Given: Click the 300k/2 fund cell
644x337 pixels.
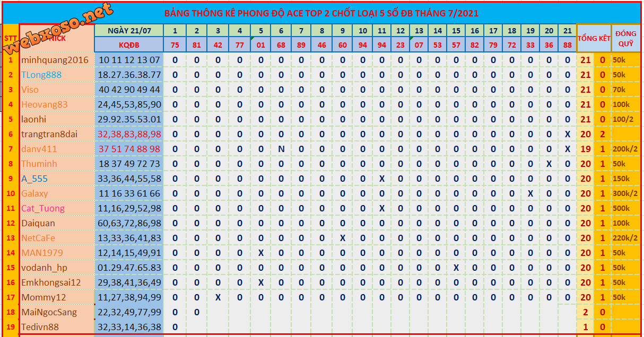Looking at the screenshot, I should point(625,193).
